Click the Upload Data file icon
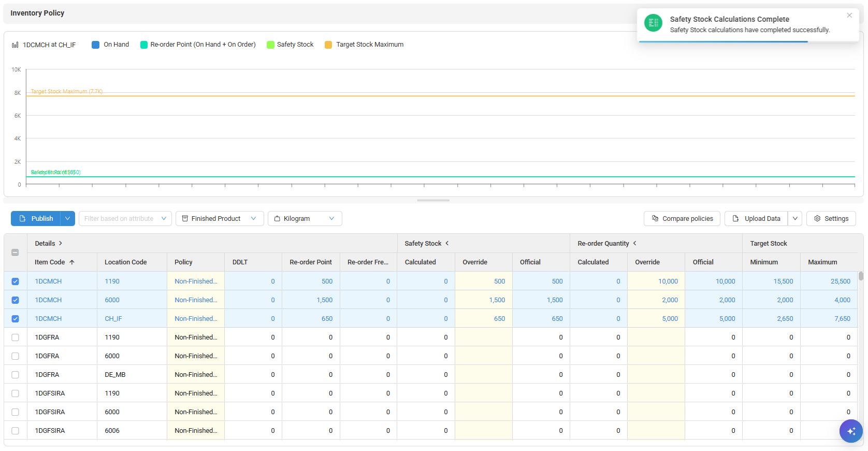Screen dimensions: 868x451 click(x=735, y=219)
